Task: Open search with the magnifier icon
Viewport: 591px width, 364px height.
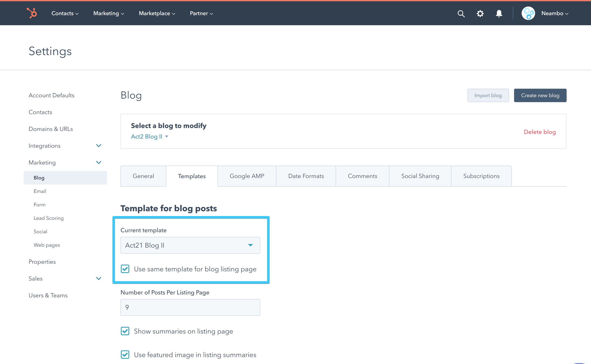Action: pyautogui.click(x=461, y=13)
